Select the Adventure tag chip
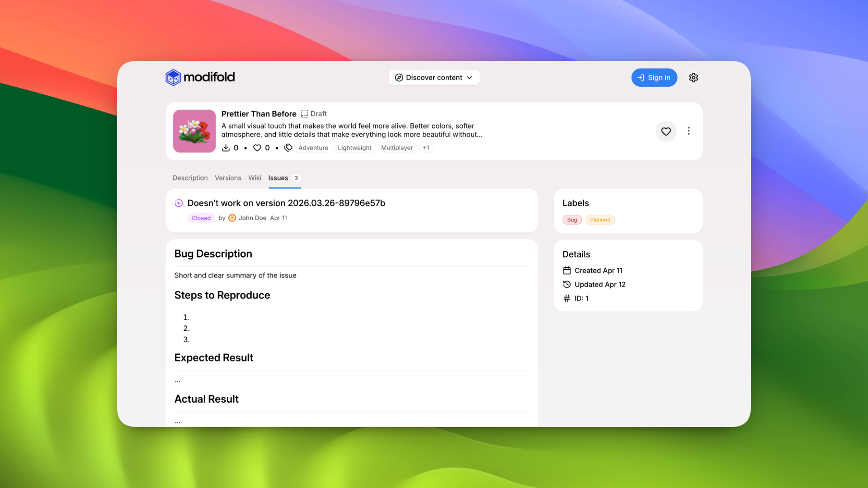This screenshot has height=488, width=868. point(313,148)
